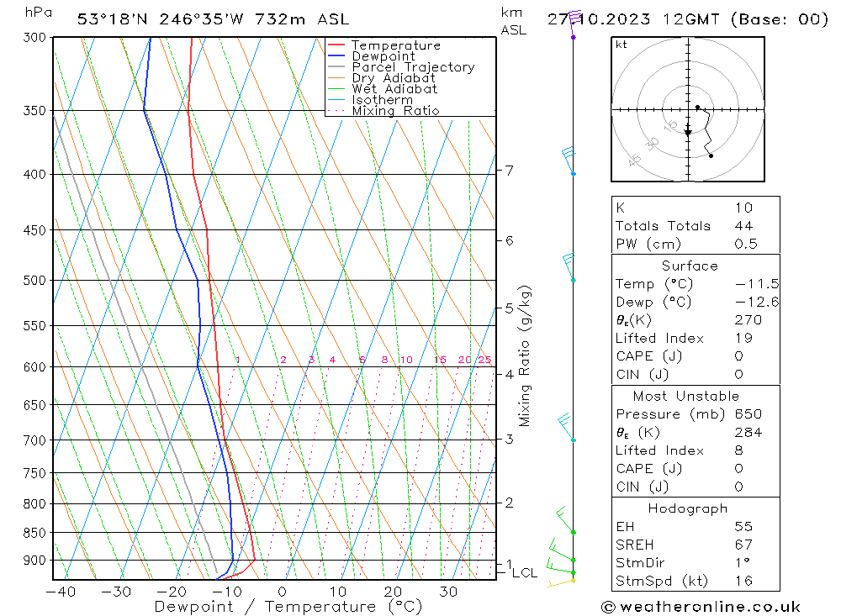The image size is (841, 616).
Task: Select the −10 temperature axis tick
Action: (227, 592)
